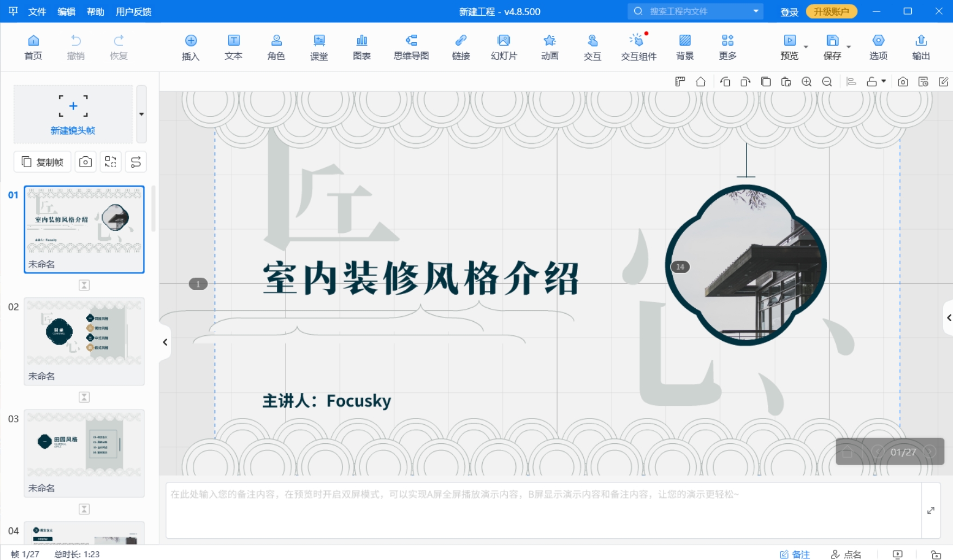Zoom out with the magnifier minus icon
This screenshot has width=953, height=560.
click(827, 81)
